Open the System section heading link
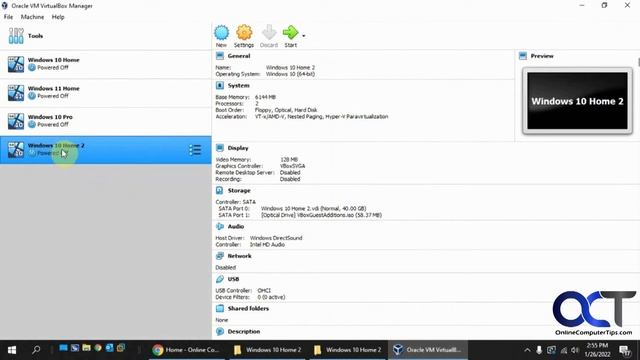640x360 pixels. [x=238, y=86]
